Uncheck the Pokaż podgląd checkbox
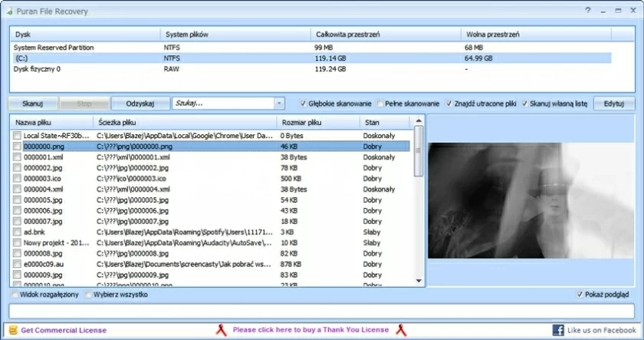The width and height of the screenshot is (644, 340). coord(580,295)
